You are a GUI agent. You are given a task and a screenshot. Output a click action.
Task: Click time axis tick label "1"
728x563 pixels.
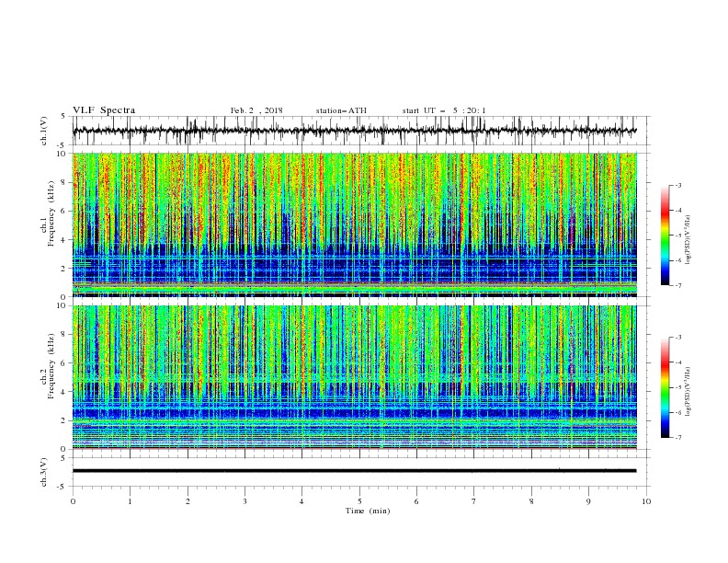point(130,501)
